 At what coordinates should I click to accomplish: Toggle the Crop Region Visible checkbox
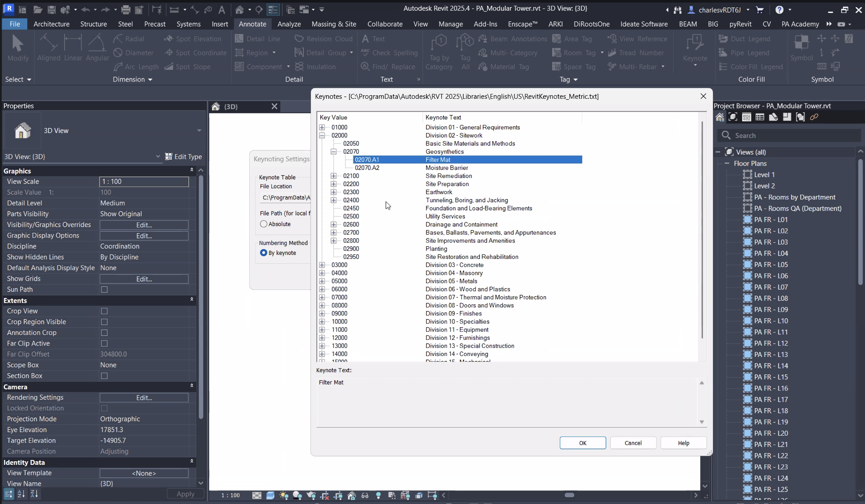coord(104,322)
